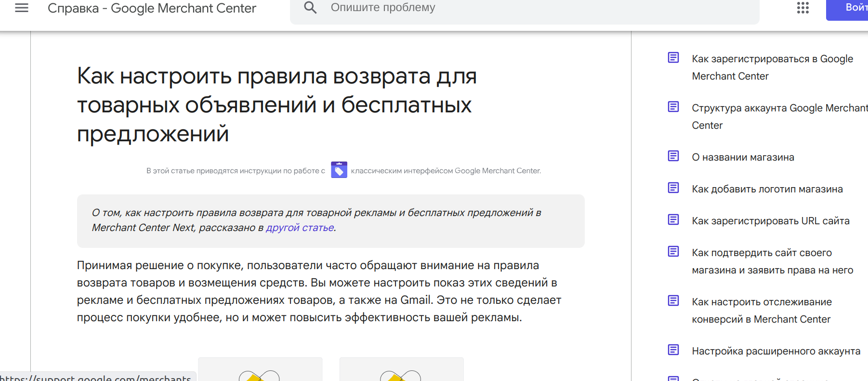This screenshot has width=868, height=381.
Task: Click article icon beside 'Как добавить логотип магазина'
Action: pos(673,188)
